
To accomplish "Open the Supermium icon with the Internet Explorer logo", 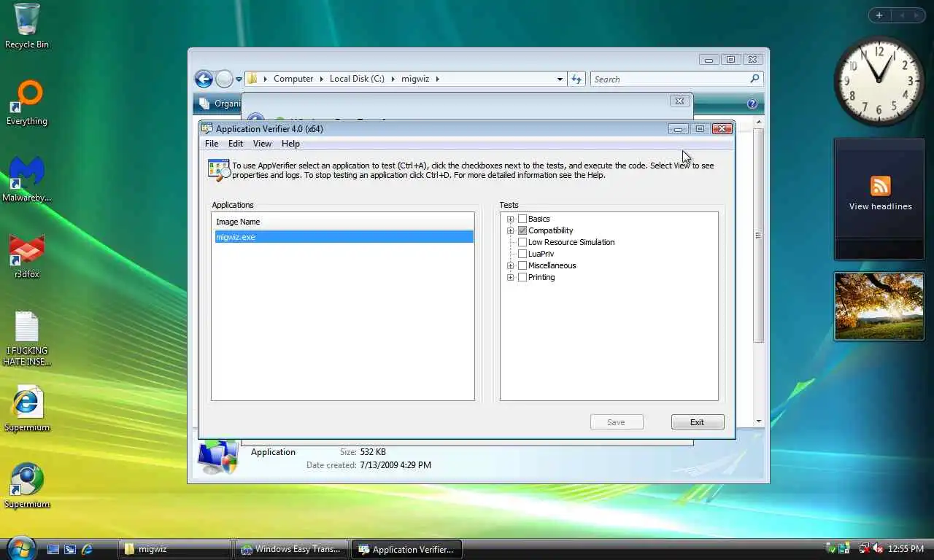I will (x=27, y=409).
